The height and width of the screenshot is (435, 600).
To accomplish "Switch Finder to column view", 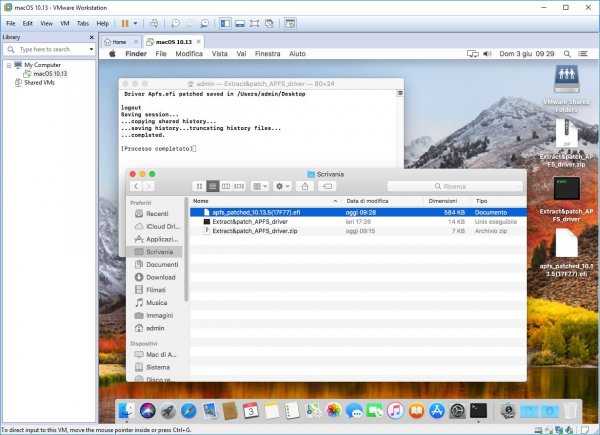I will pyautogui.click(x=225, y=186).
